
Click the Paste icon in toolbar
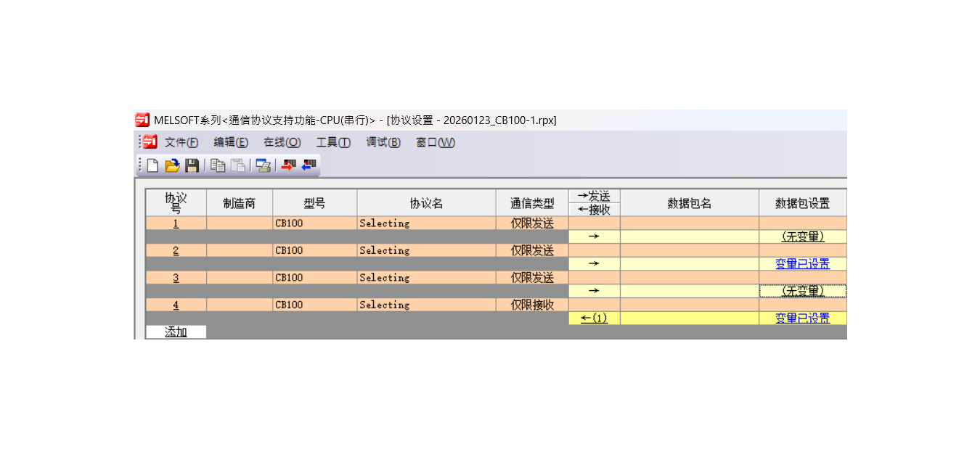click(x=237, y=166)
